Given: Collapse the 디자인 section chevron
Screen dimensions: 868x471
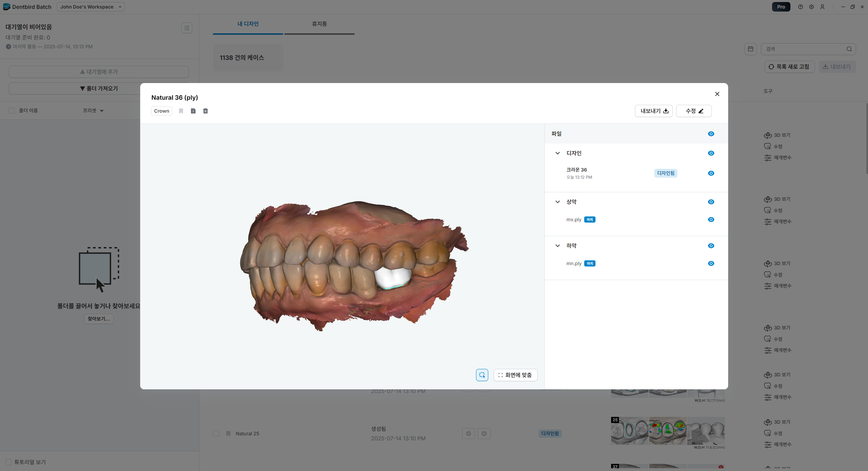Looking at the screenshot, I should (557, 153).
